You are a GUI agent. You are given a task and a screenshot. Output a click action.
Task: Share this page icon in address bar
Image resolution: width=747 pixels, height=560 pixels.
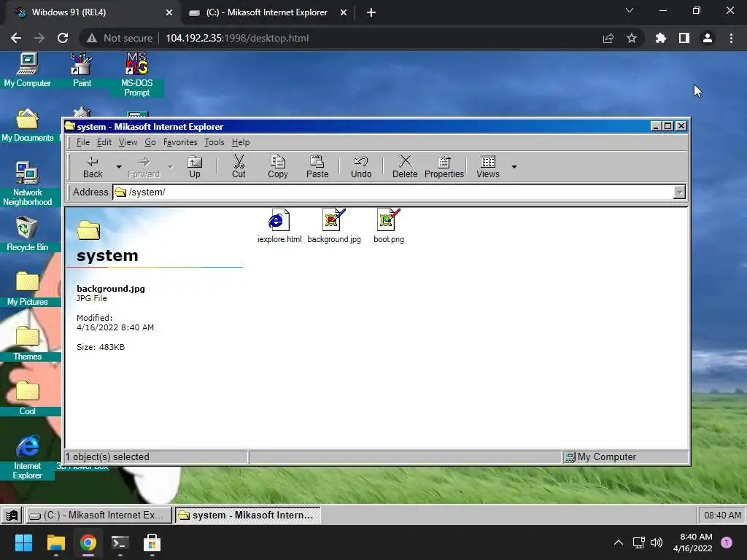608,38
